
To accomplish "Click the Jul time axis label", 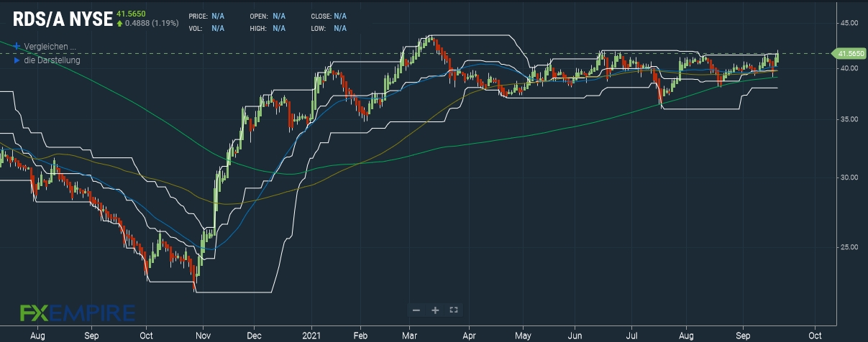I will (632, 336).
